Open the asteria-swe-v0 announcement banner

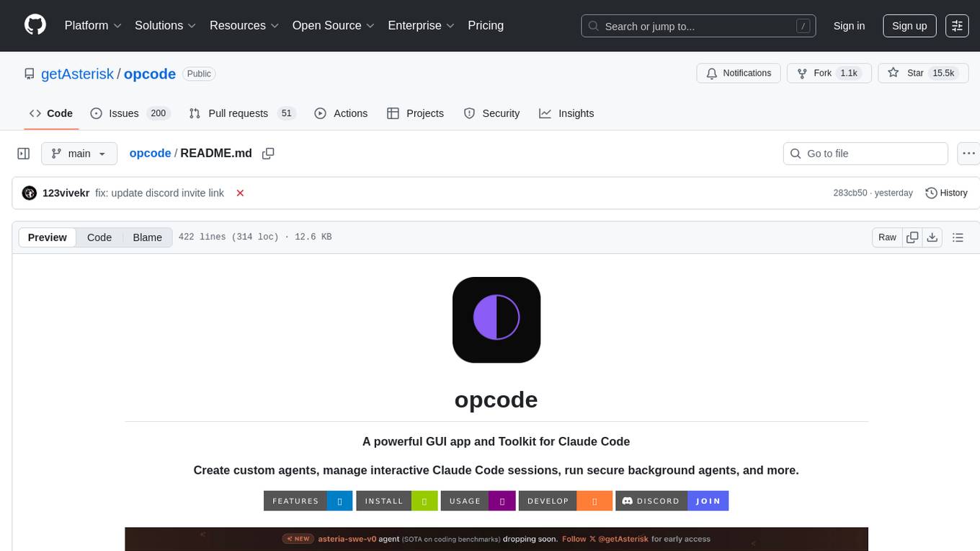point(496,539)
